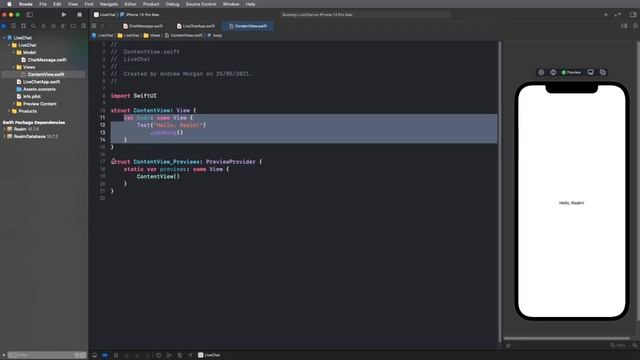Open the Source Control menu
This screenshot has height=360, width=640.
pos(201,4)
